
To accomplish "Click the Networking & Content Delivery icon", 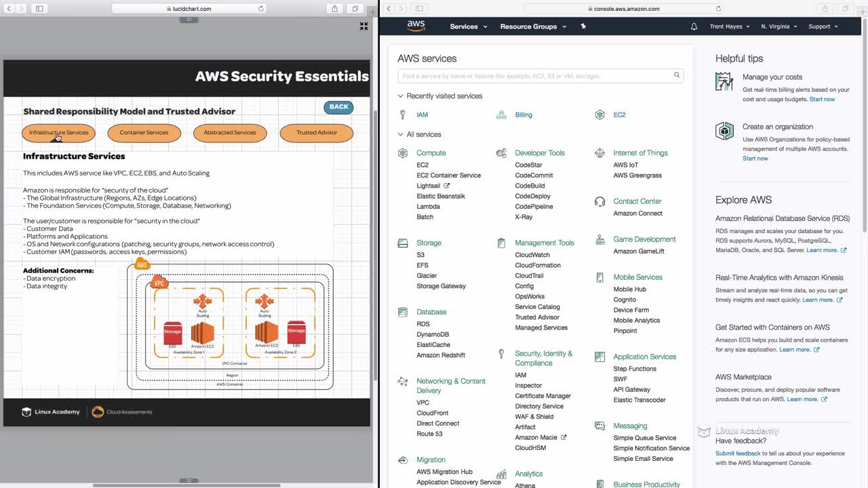I will (x=403, y=382).
